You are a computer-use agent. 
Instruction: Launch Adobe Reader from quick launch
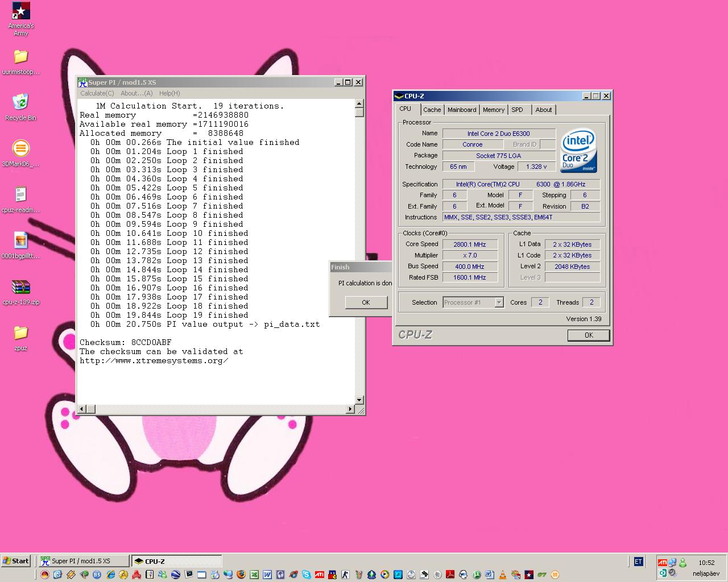450,575
